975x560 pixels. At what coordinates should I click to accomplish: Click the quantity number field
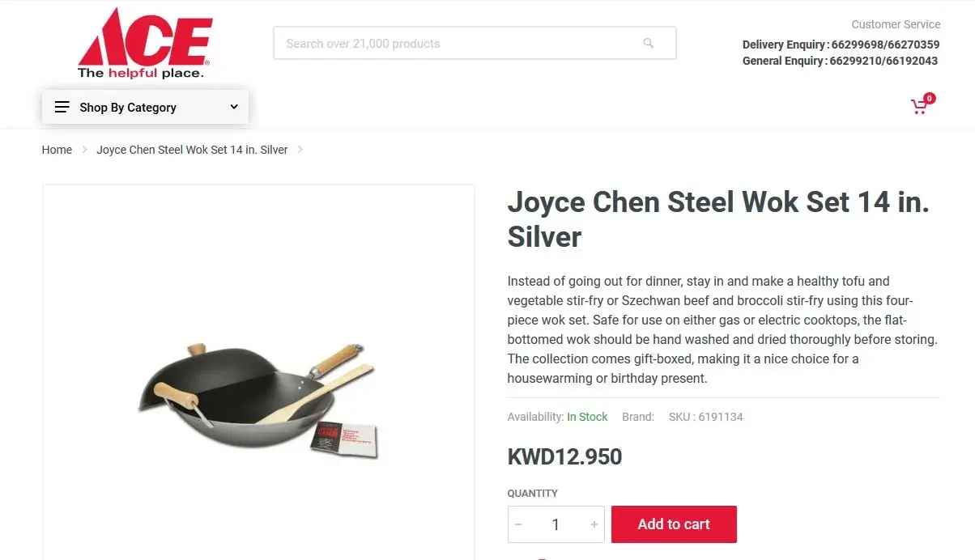(x=556, y=524)
